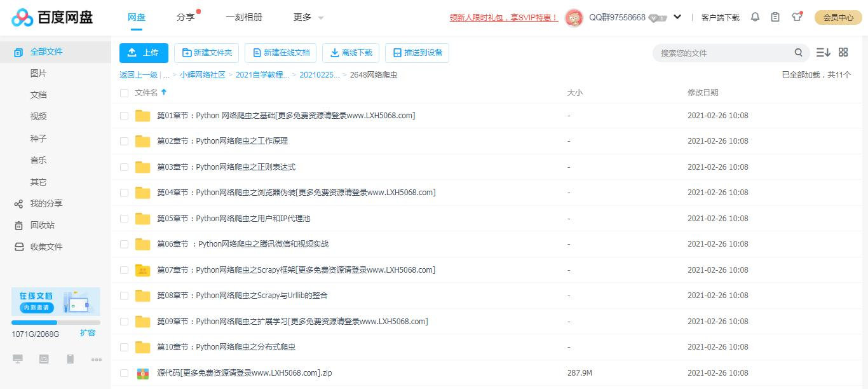Image resolution: width=868 pixels, height=389 pixels.
Task: Click shared folder icon of 第07章节
Action: [x=142, y=270]
